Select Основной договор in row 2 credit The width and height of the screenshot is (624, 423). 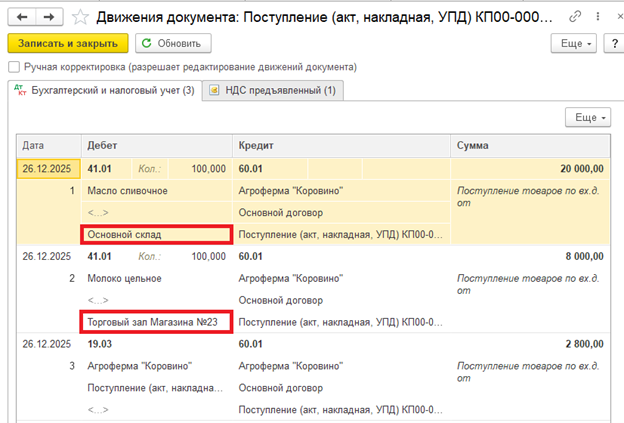coord(341,300)
